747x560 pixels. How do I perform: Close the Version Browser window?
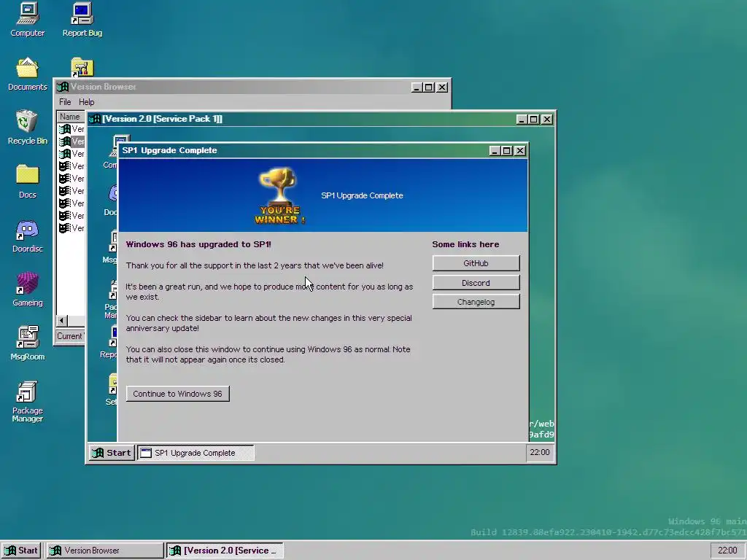click(x=442, y=87)
